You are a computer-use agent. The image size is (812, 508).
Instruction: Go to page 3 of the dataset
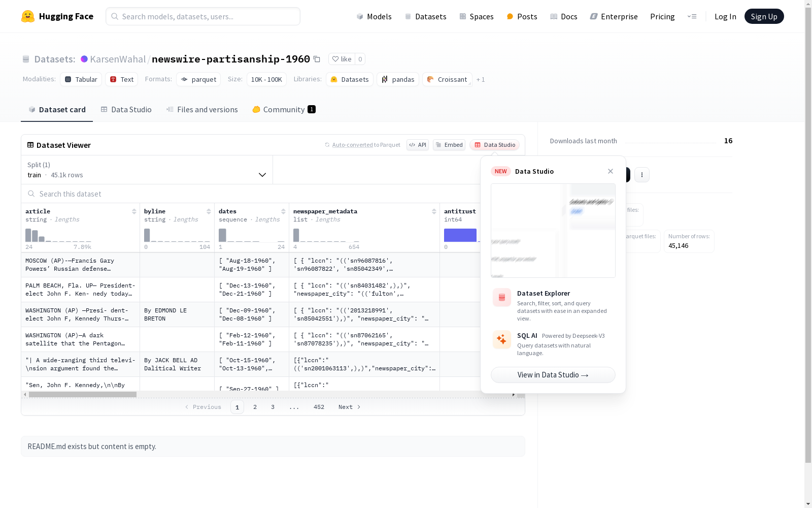(x=273, y=407)
